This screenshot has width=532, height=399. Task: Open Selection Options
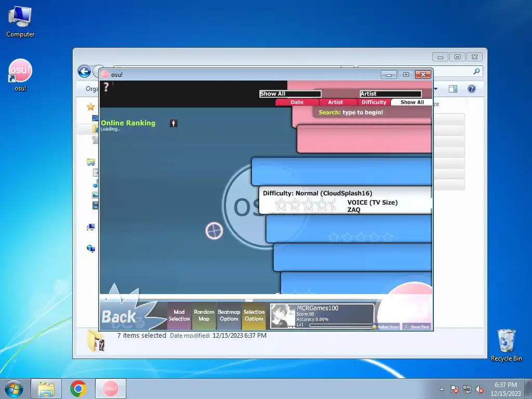pos(254,315)
